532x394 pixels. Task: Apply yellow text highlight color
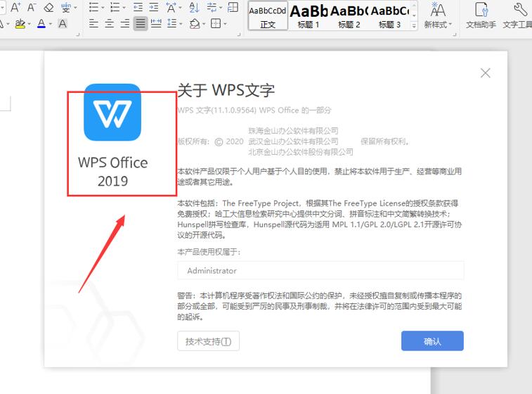point(20,24)
